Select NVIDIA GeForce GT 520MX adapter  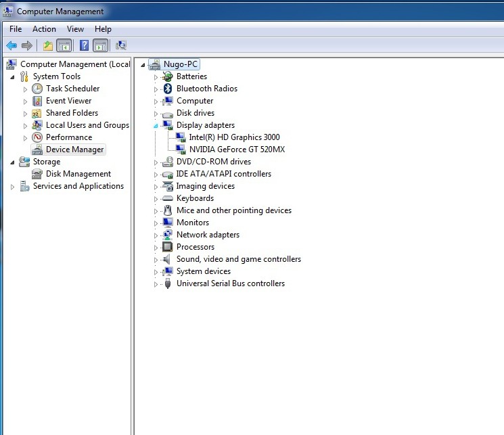tap(237, 150)
